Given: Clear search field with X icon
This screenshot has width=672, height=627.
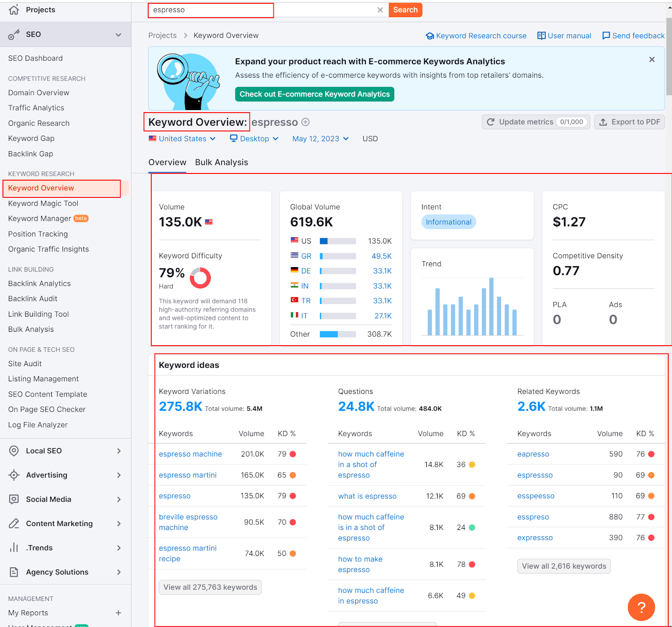Looking at the screenshot, I should (x=380, y=10).
